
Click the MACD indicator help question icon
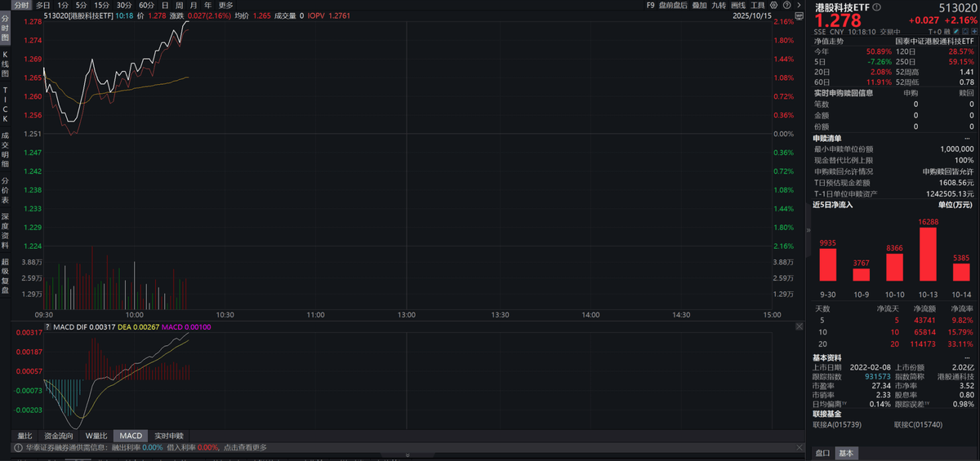[48, 327]
